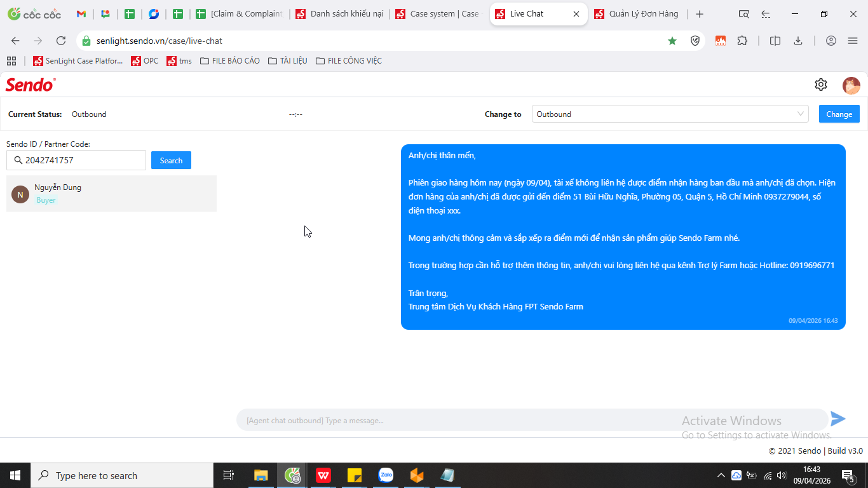Open File Explorer from the taskbar

pos(261,475)
